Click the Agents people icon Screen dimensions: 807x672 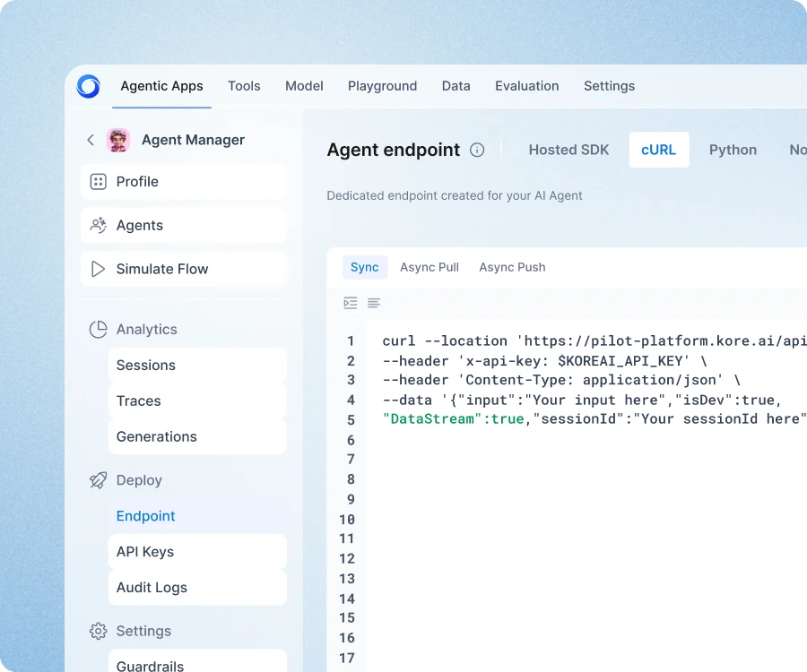pyautogui.click(x=99, y=225)
